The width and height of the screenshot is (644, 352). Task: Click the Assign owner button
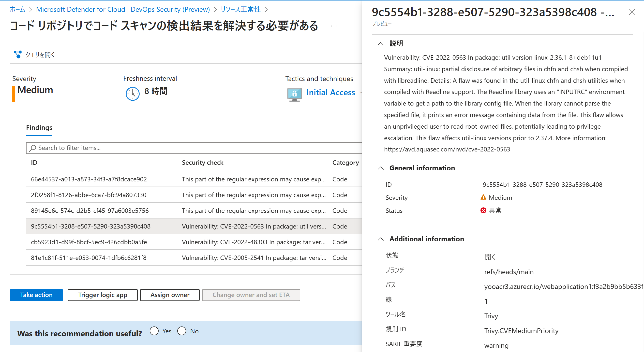[x=170, y=295]
